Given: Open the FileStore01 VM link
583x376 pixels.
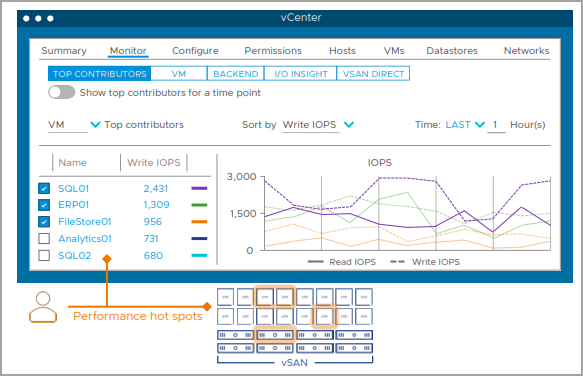Looking at the screenshot, I should point(85,222).
